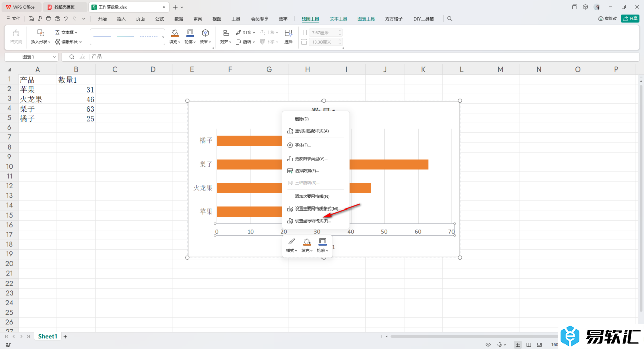Click the Outline (轮廓) icon in mini toolbar

point(323,242)
